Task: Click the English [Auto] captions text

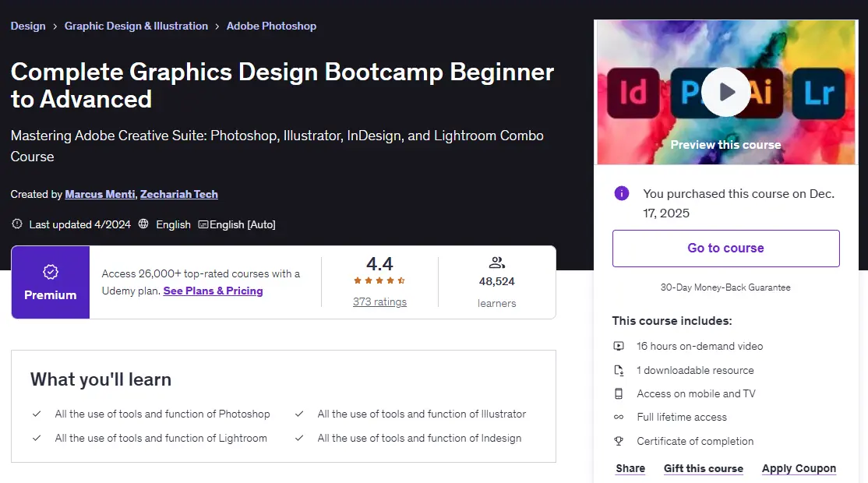Action: click(242, 224)
